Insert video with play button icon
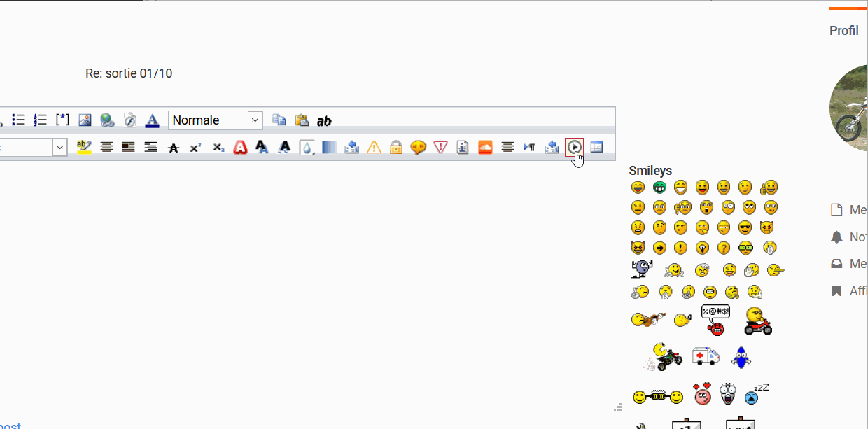 574,147
